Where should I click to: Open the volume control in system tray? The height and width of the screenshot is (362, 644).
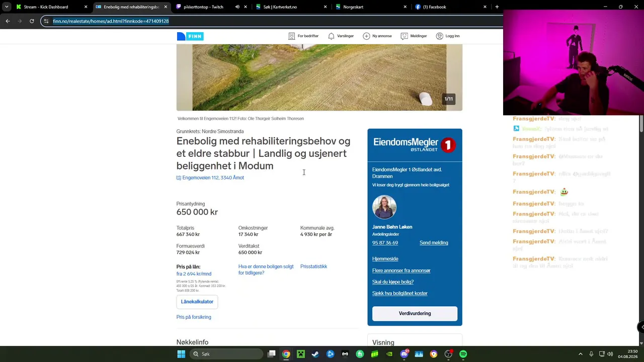pyautogui.click(x=610, y=354)
